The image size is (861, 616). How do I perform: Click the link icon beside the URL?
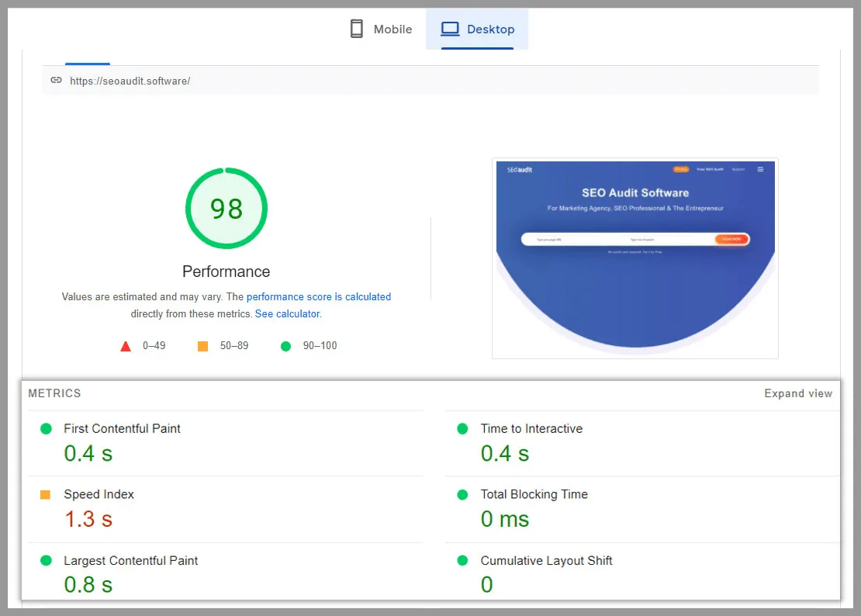(56, 80)
